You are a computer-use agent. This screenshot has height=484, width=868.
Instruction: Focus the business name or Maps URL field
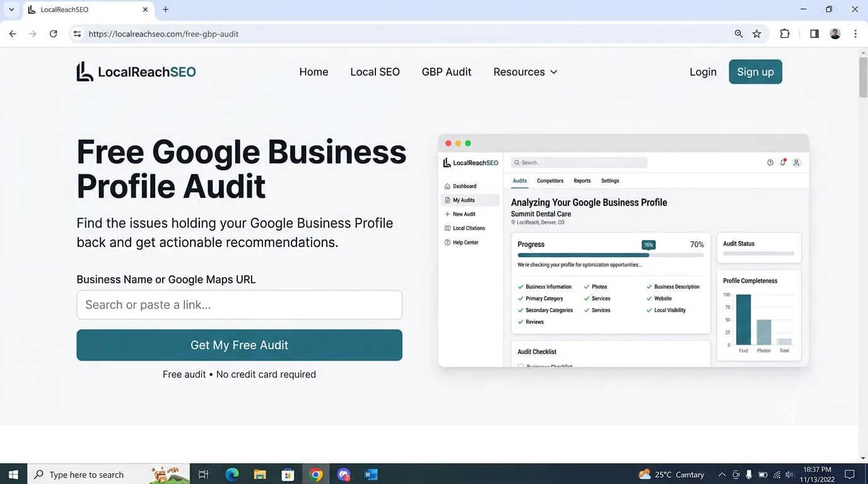click(239, 305)
